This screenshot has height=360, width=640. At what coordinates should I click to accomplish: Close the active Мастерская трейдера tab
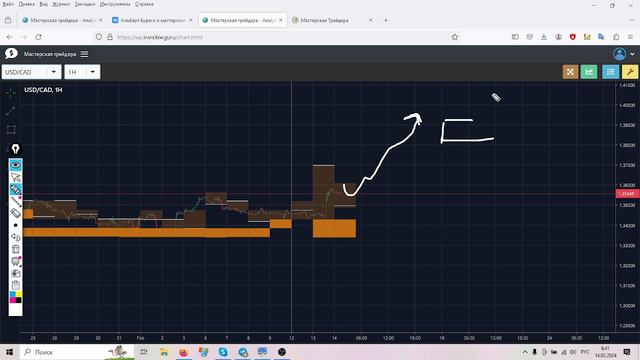[x=280, y=20]
